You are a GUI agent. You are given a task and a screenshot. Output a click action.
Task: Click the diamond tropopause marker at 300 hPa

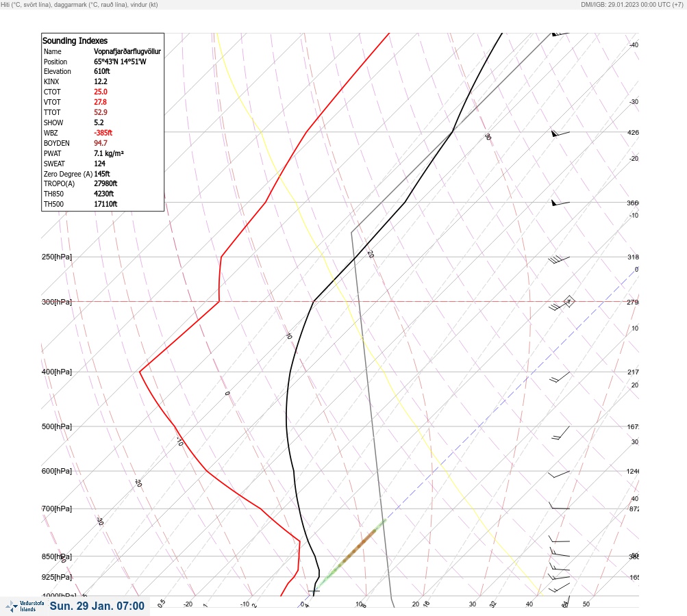coord(569,301)
